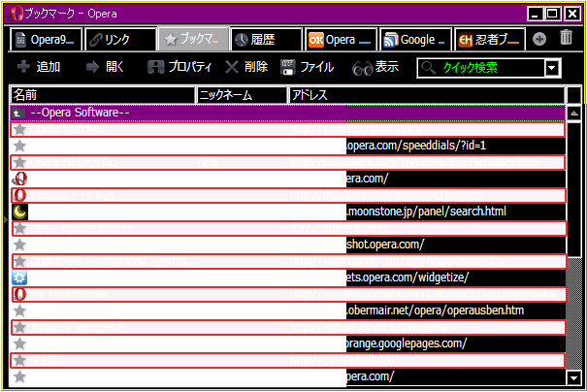587x392 pixels.
Task: Click address shot.opera.com/
Action: [385, 245]
